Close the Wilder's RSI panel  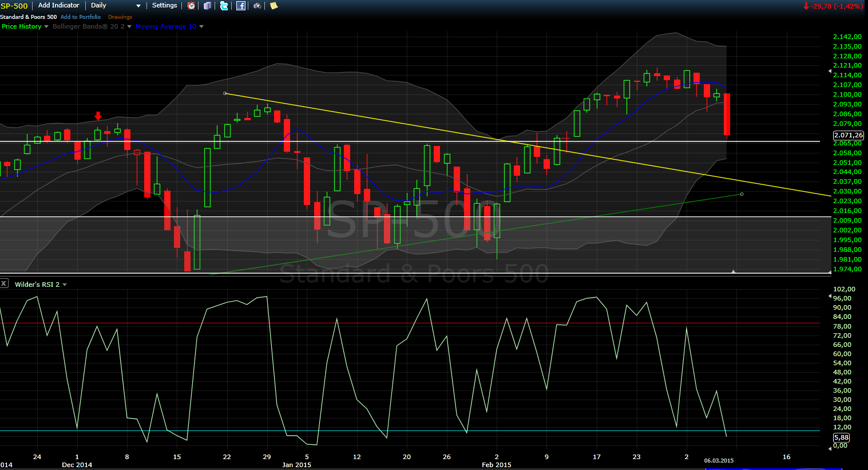coord(4,283)
